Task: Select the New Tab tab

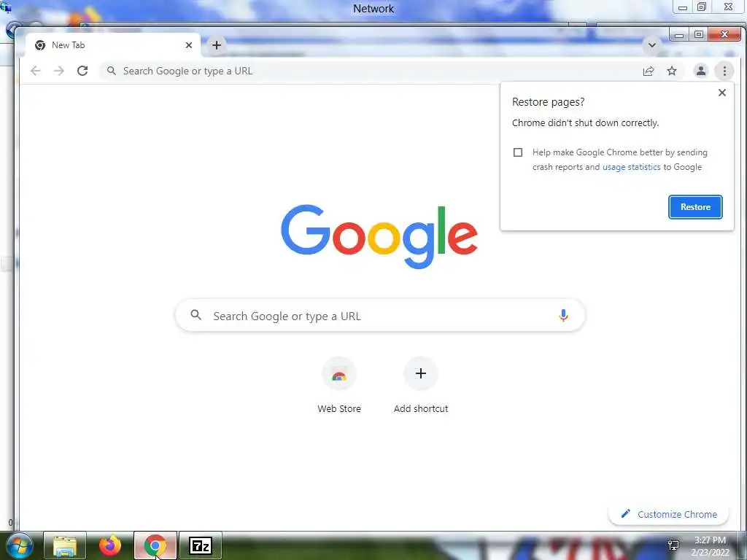Action: click(112, 45)
